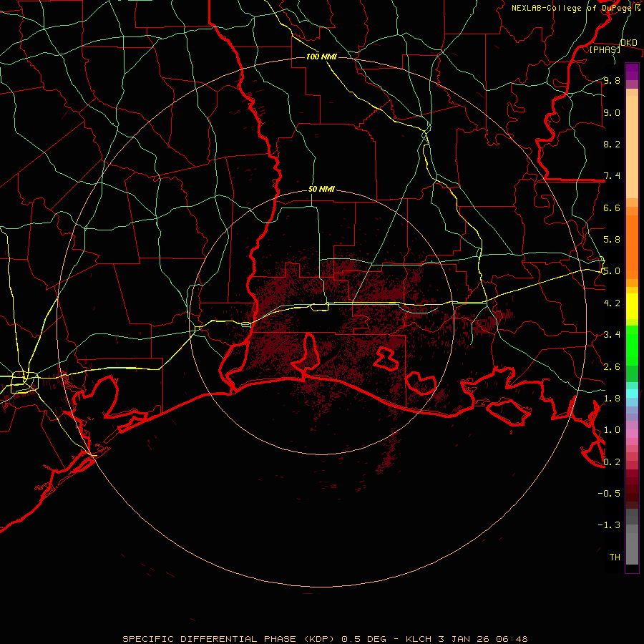Viewport: 644px width, 644px height.
Task: Pick the pale peach swatch beside 8.2
Action: (632, 147)
